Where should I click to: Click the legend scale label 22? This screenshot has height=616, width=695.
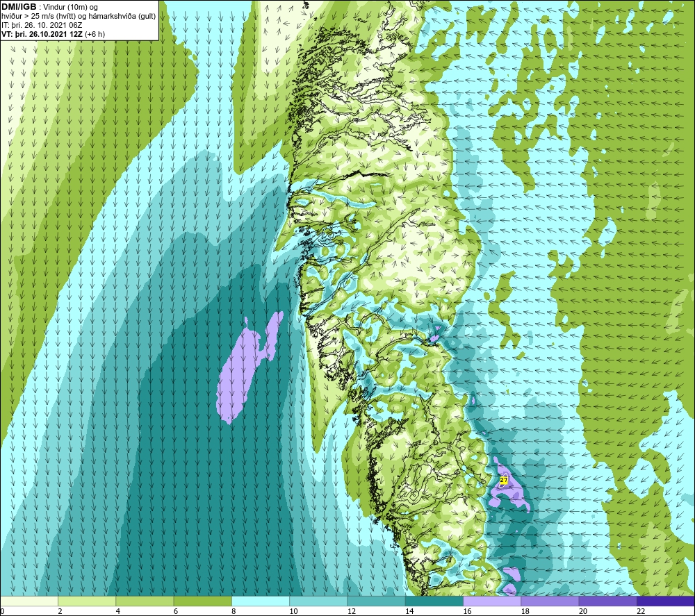coord(641,611)
